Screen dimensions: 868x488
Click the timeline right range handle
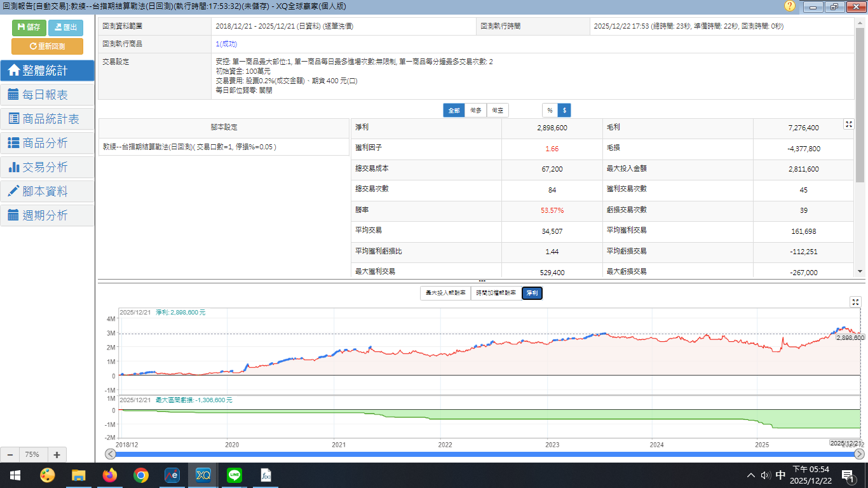(x=859, y=454)
